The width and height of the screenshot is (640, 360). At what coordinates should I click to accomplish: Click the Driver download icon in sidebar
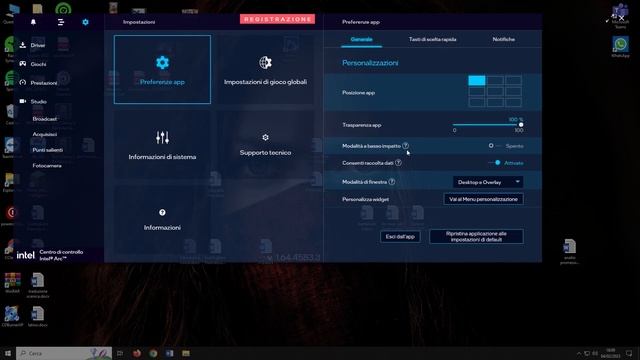pos(23,45)
